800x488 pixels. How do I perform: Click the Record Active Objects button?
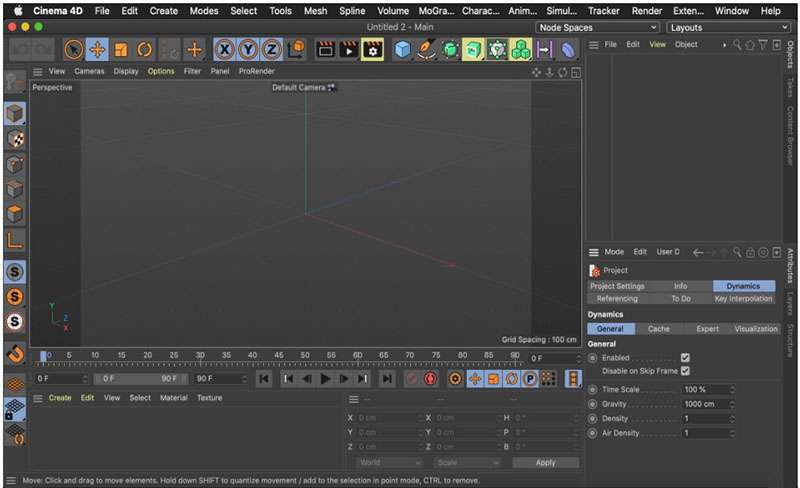coord(412,379)
